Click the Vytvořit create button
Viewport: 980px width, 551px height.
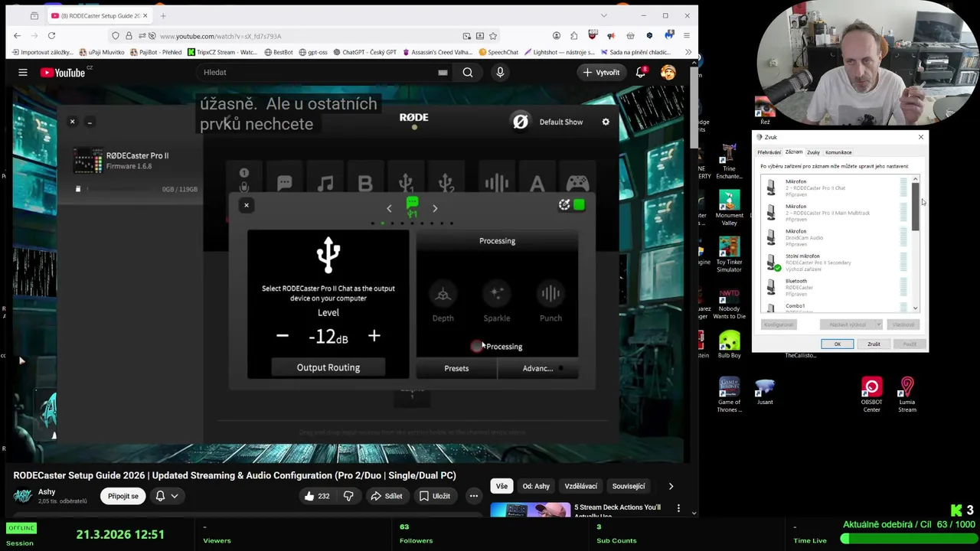point(601,72)
